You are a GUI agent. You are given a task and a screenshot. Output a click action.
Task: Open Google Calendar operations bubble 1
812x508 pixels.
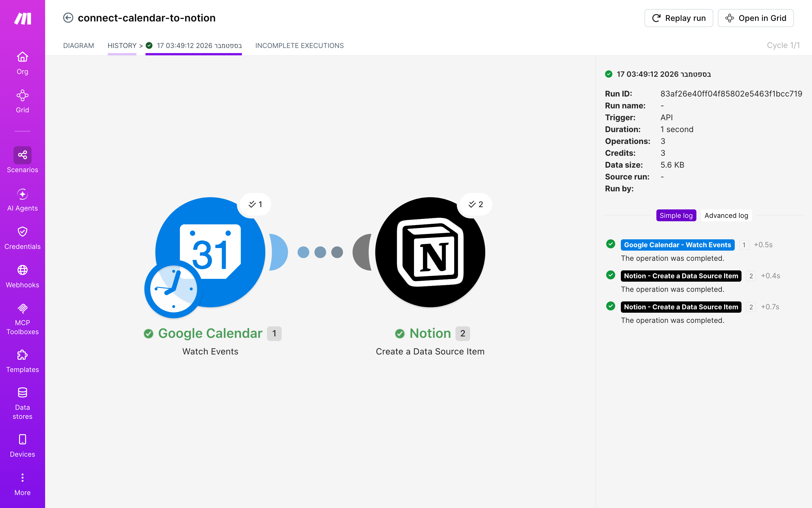click(x=255, y=204)
